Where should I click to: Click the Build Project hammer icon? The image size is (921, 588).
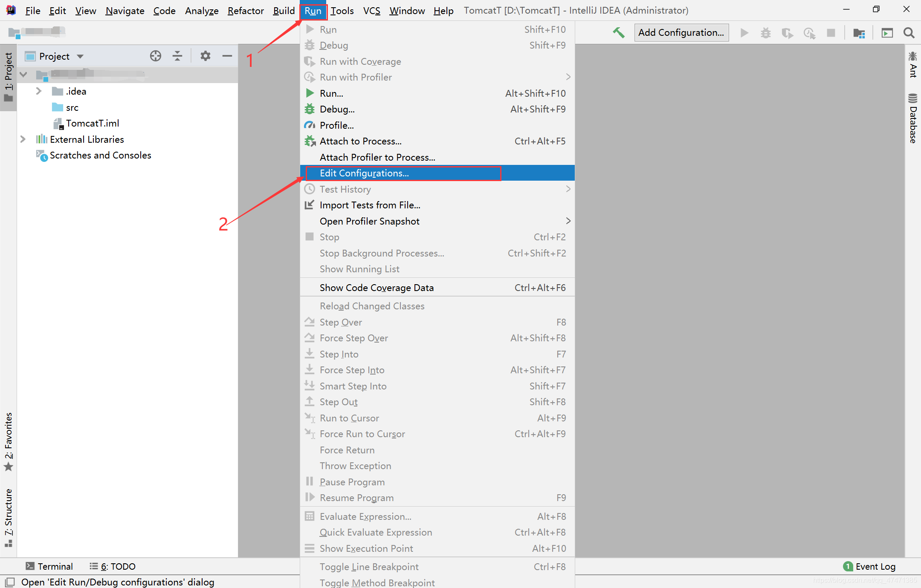pos(619,32)
